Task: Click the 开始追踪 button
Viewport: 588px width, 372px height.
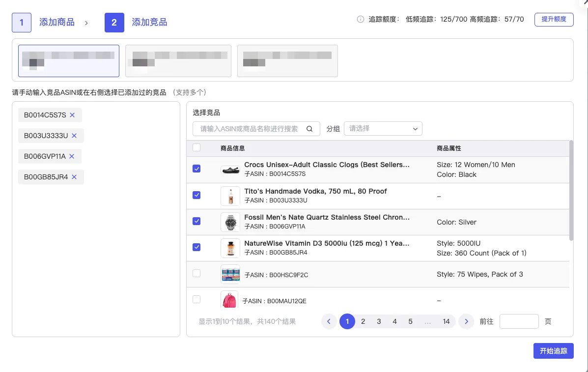Action: click(554, 351)
